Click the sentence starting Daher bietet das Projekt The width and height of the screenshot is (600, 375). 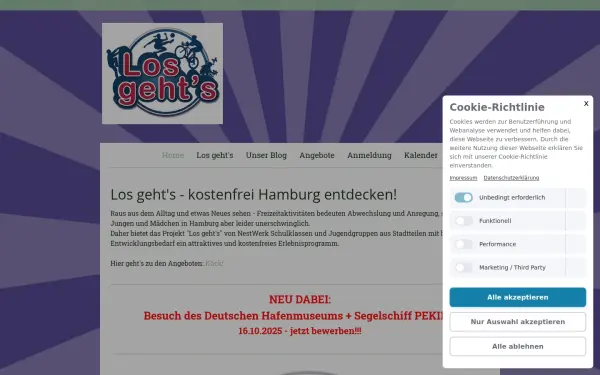click(276, 238)
